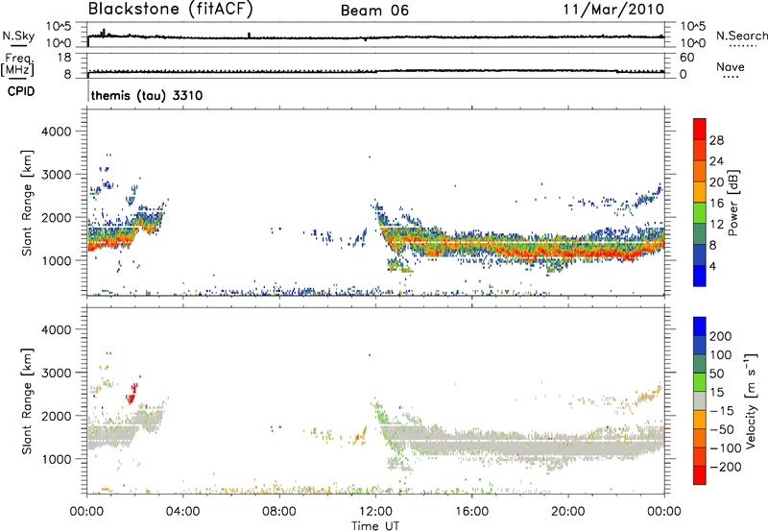
Task: Select the 'N.Search' legend label
Action: pos(742,36)
